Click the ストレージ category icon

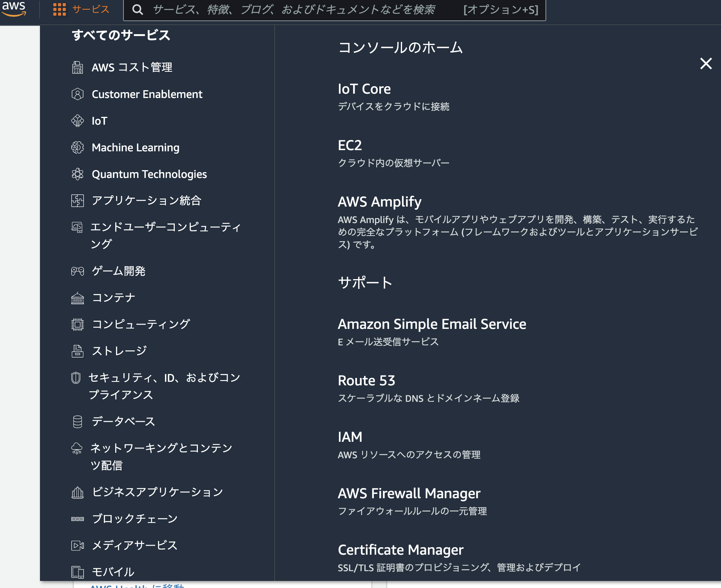[x=78, y=351]
